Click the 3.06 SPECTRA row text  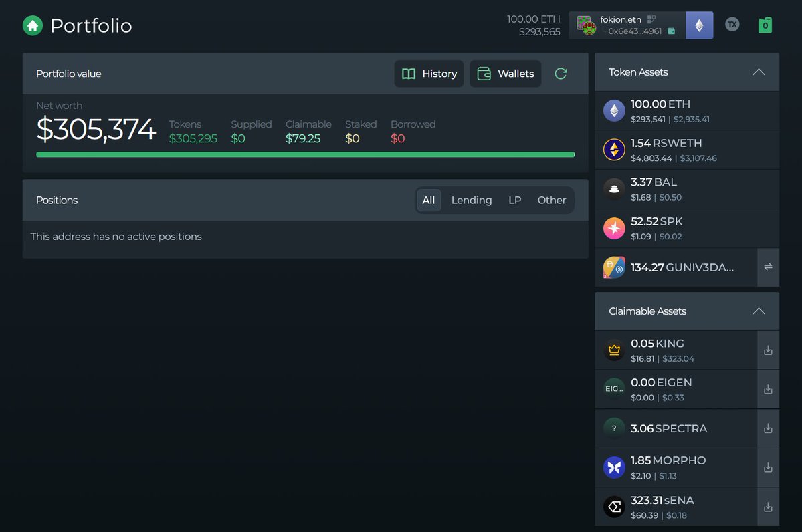click(669, 429)
